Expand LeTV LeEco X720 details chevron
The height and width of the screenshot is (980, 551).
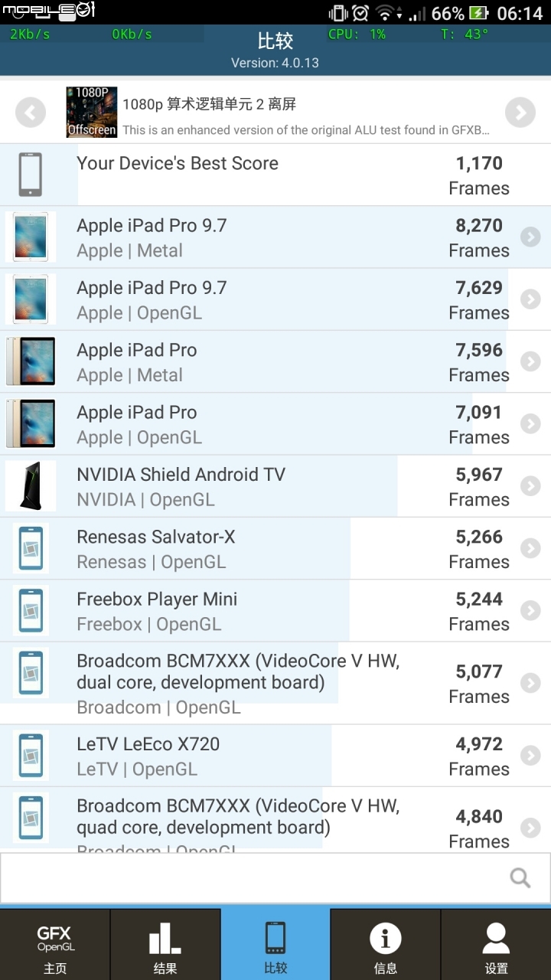coord(530,756)
